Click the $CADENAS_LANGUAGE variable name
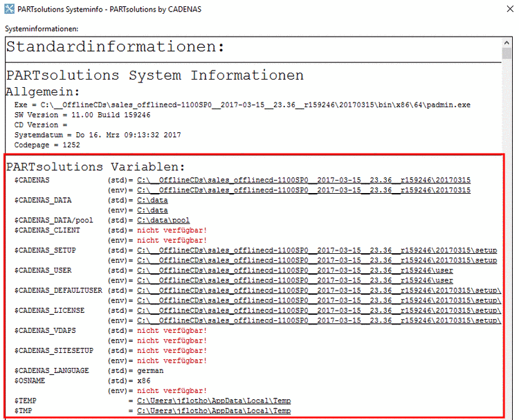Viewport: 519px width, 420px height. pos(52,371)
